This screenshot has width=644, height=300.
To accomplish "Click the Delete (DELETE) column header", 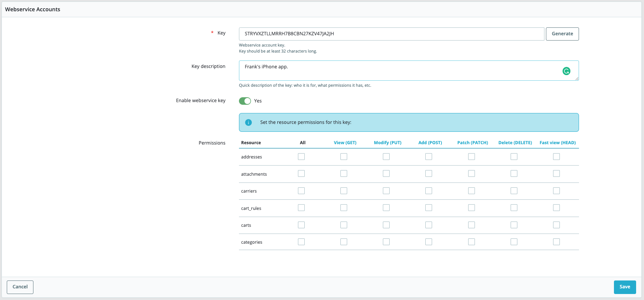I will pos(515,143).
